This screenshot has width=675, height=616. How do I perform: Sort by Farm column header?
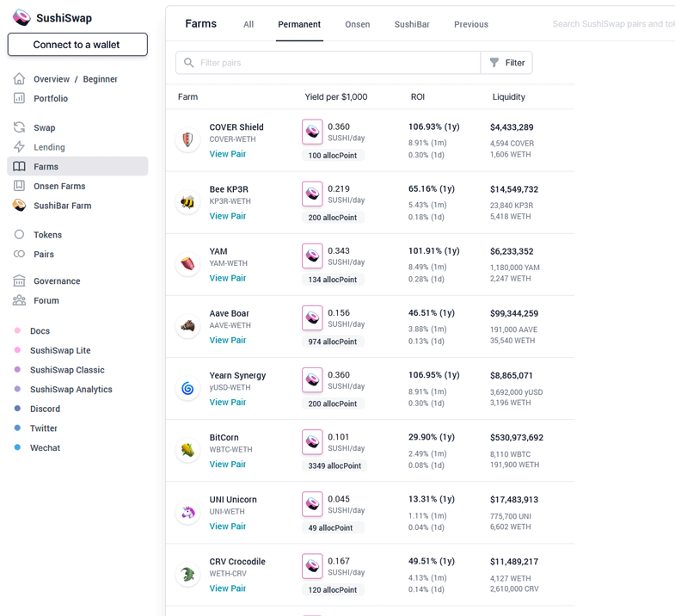[x=187, y=97]
